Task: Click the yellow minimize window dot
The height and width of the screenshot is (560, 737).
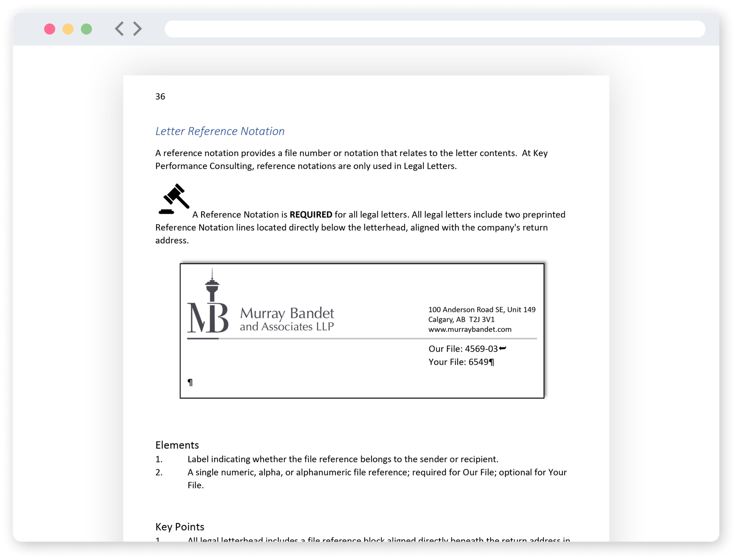Action: 68,29
